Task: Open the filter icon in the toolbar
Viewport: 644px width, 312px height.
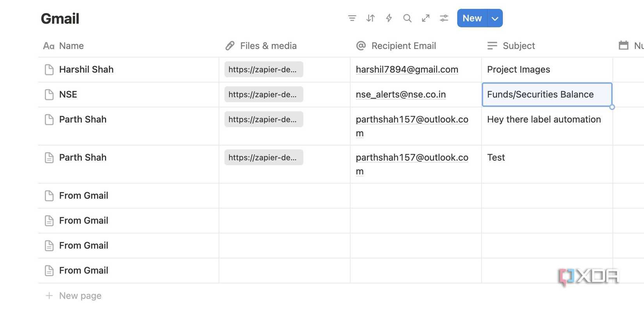Action: [x=352, y=18]
